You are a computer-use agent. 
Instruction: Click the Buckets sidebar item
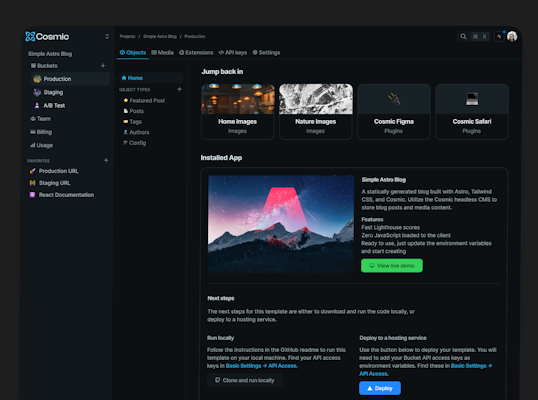(x=44, y=66)
